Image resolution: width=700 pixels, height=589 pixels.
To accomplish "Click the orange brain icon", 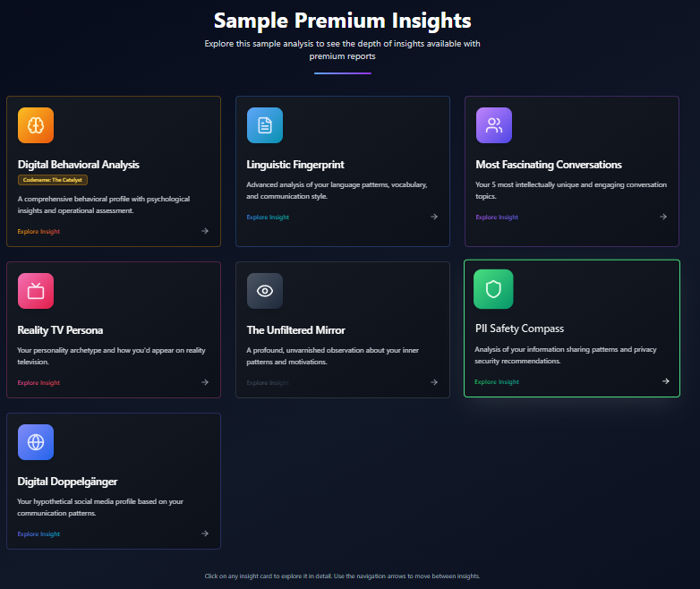I will (x=36, y=125).
